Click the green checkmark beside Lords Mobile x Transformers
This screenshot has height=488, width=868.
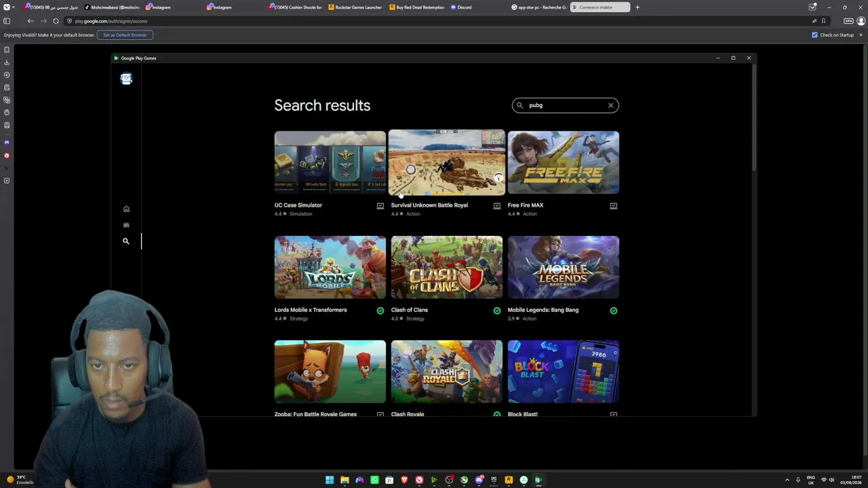pos(380,310)
